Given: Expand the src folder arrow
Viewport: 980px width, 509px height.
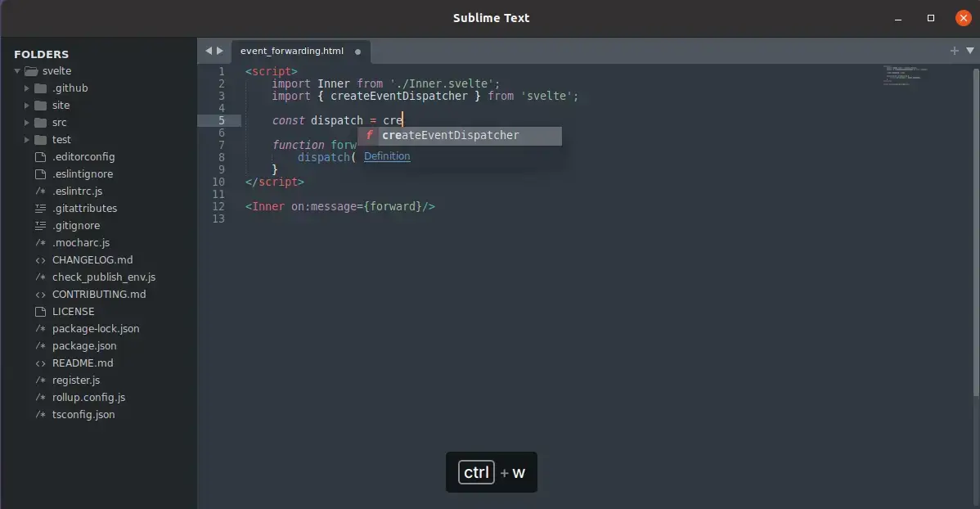Looking at the screenshot, I should click(x=27, y=123).
